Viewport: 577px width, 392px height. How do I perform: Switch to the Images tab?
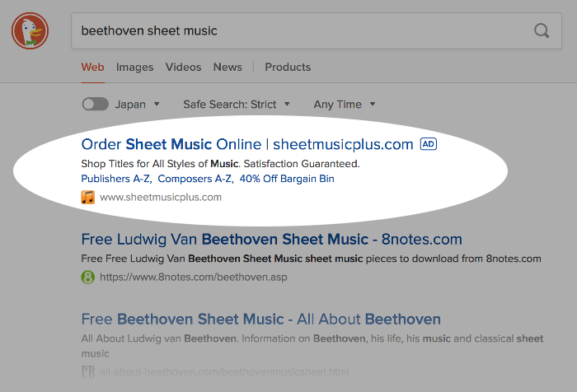tap(134, 68)
